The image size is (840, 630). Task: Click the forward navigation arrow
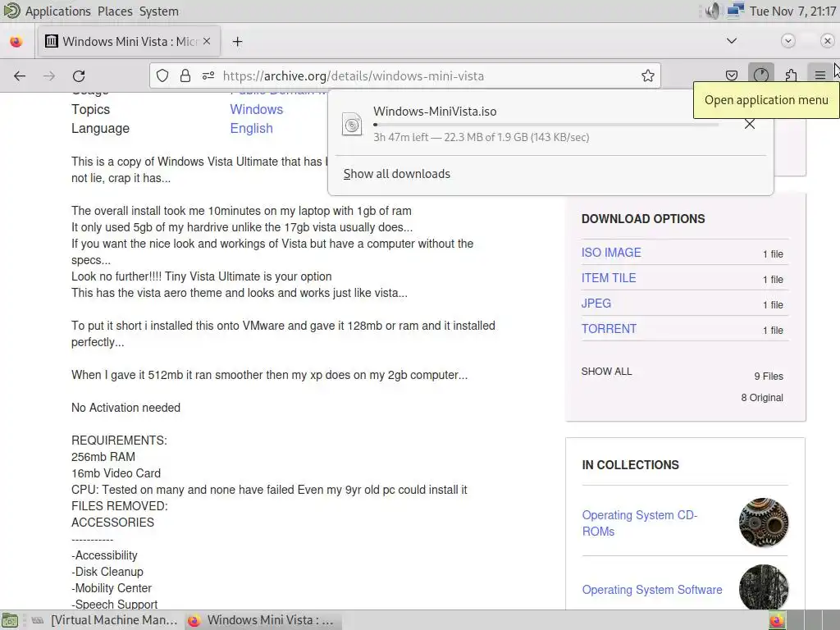pyautogui.click(x=48, y=76)
